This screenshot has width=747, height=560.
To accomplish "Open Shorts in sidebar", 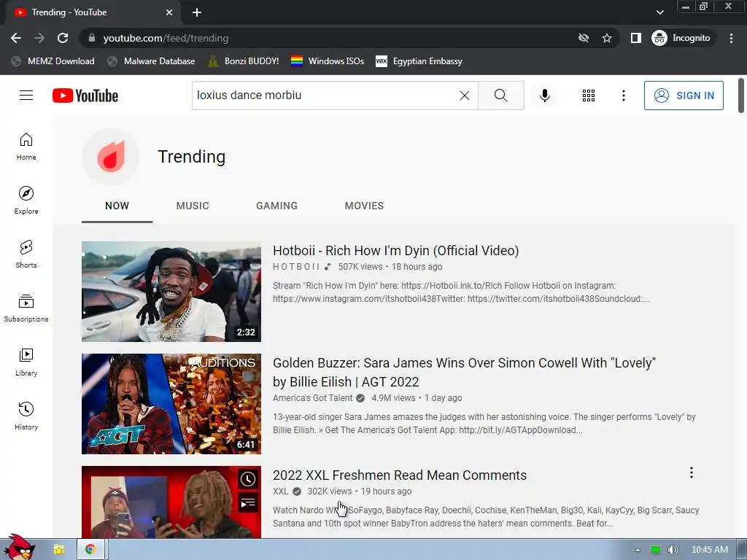I will tap(26, 254).
